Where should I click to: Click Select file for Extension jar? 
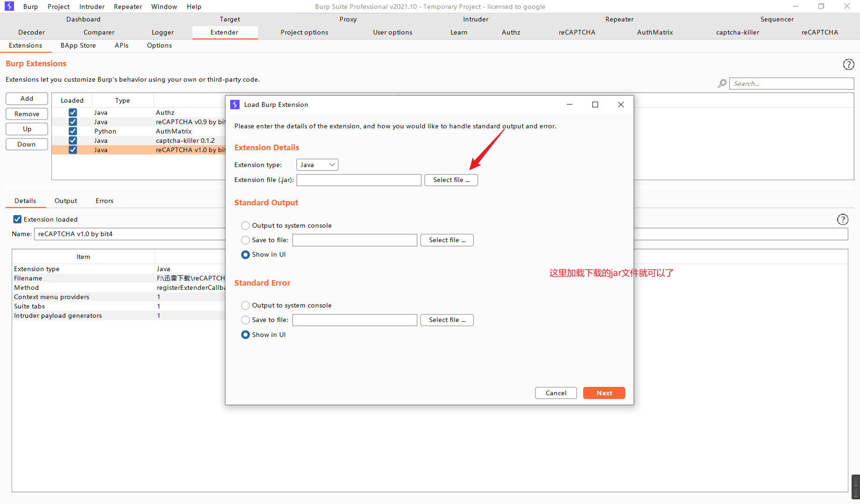[451, 180]
